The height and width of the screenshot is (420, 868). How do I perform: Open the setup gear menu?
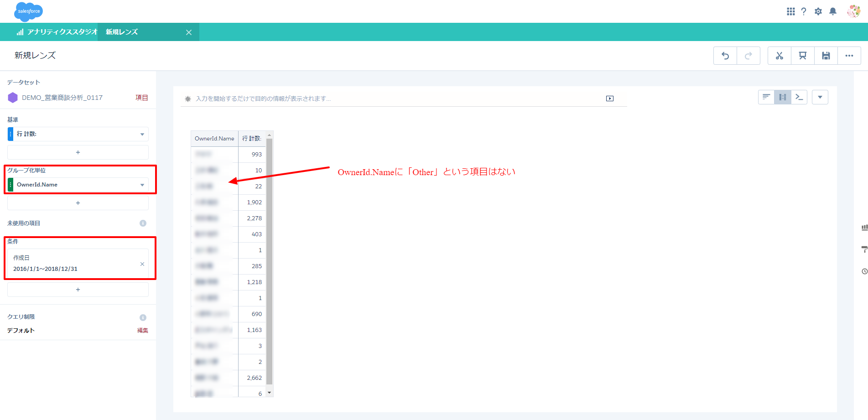[x=818, y=11]
